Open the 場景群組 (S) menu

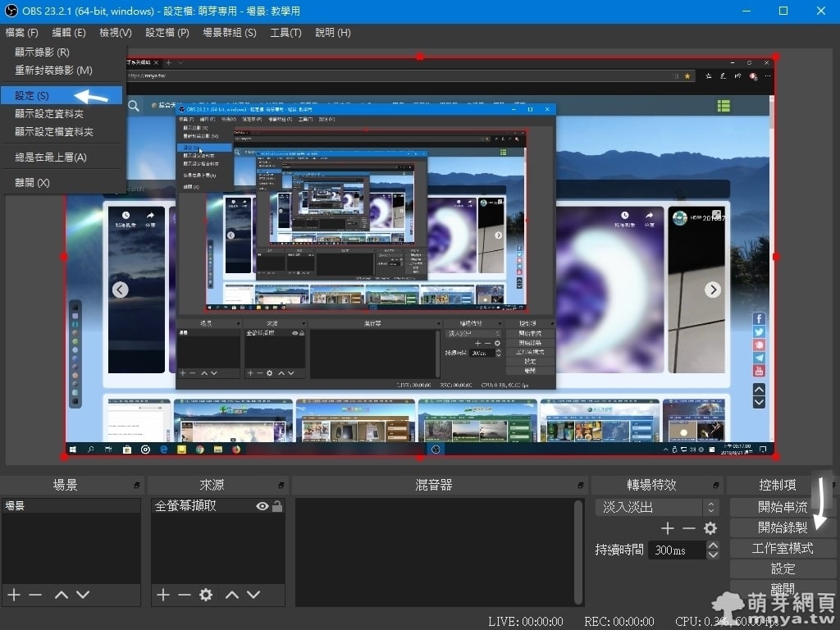point(230,33)
